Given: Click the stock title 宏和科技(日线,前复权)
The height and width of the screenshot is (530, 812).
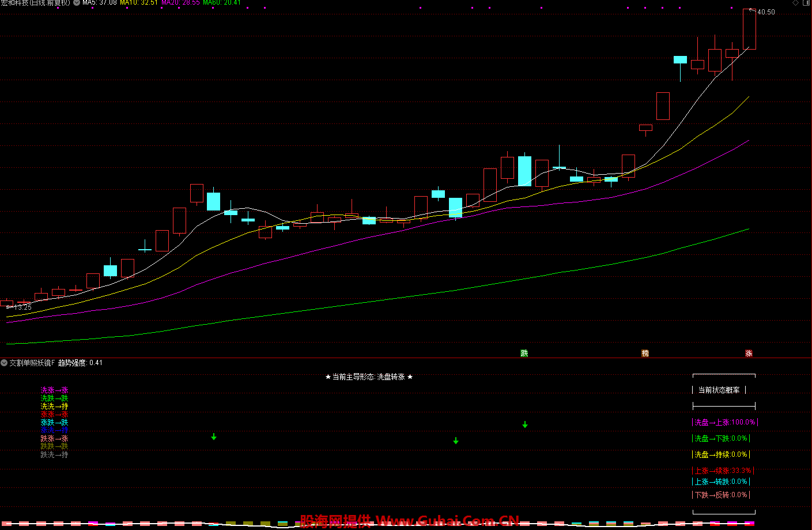Looking at the screenshot, I should [x=35, y=3].
